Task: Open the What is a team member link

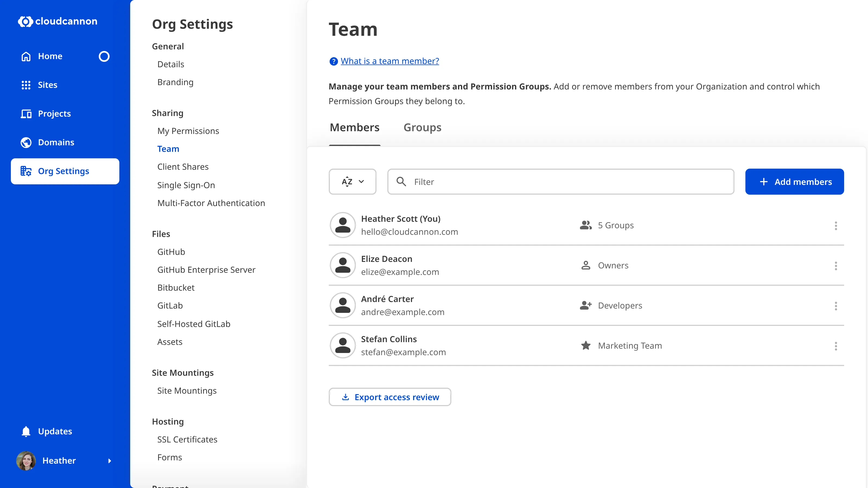Action: [390, 61]
